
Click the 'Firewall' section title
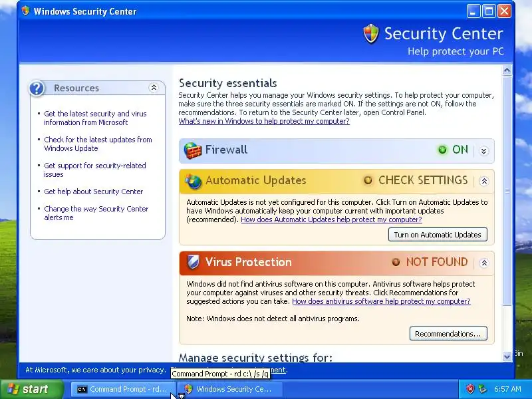point(226,150)
